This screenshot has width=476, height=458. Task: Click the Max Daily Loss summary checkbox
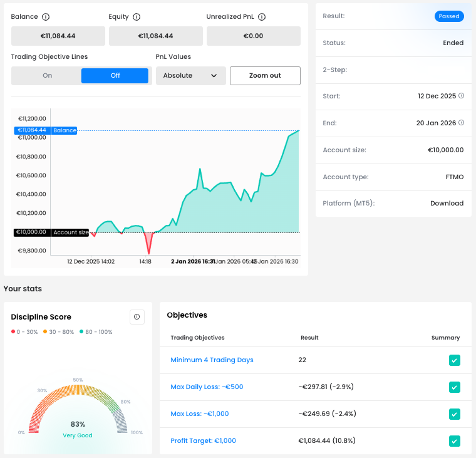click(x=455, y=387)
